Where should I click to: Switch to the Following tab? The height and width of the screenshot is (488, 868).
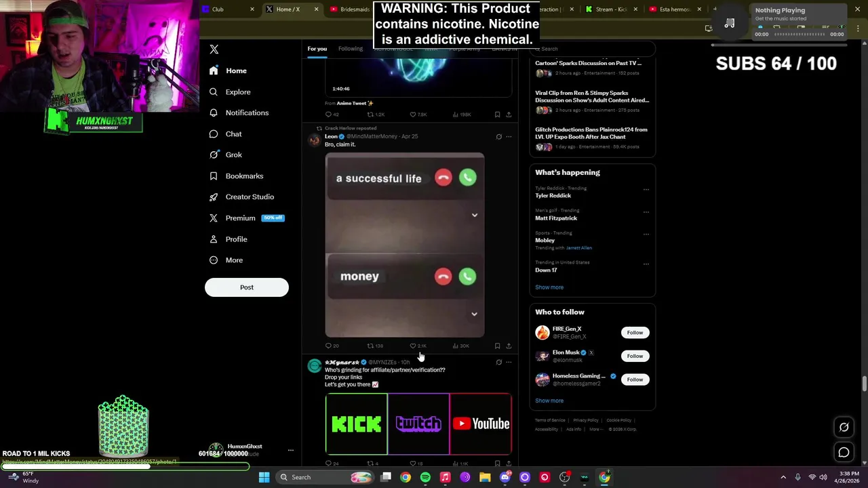tap(351, 49)
